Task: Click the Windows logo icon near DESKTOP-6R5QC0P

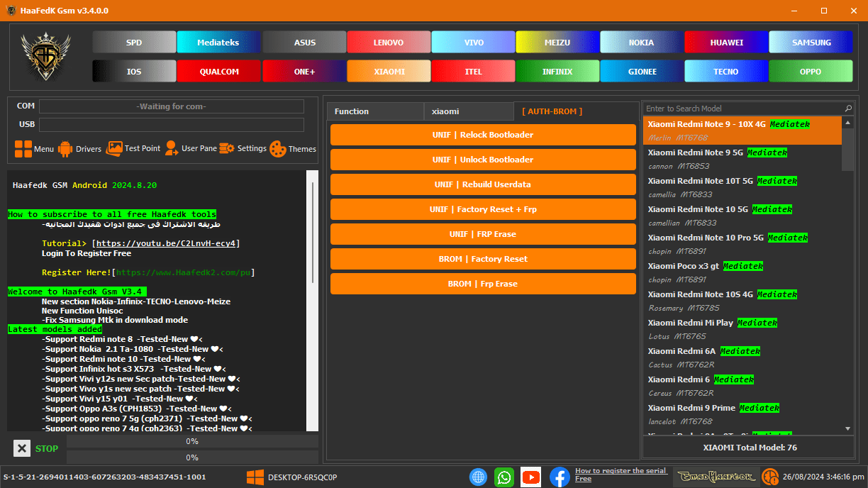Action: pyautogui.click(x=255, y=477)
